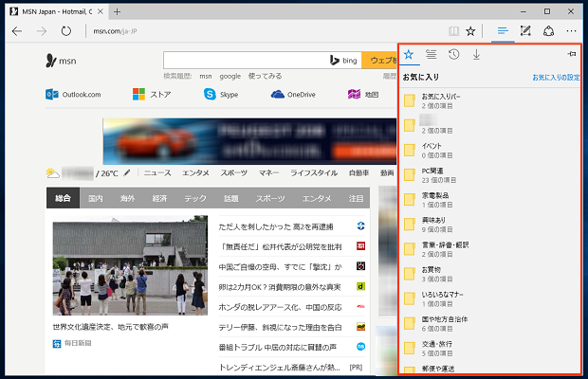Open the More actions ellipsis menu
Image resolution: width=588 pixels, height=379 pixels.
pyautogui.click(x=571, y=31)
